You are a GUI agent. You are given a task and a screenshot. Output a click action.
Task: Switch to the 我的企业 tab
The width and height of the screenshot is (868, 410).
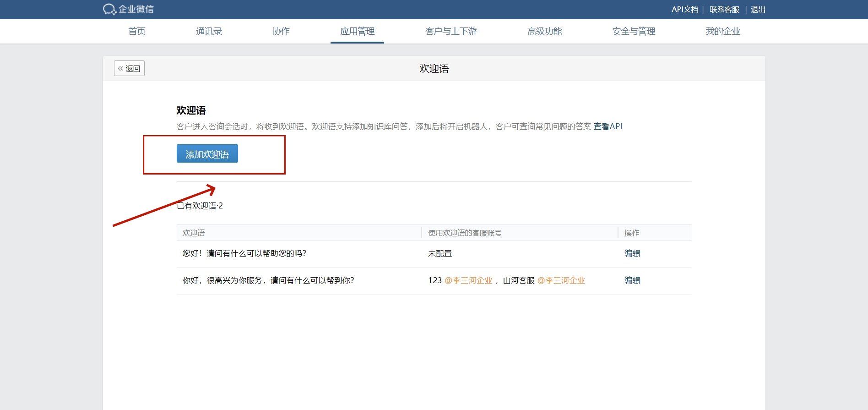pos(723,31)
